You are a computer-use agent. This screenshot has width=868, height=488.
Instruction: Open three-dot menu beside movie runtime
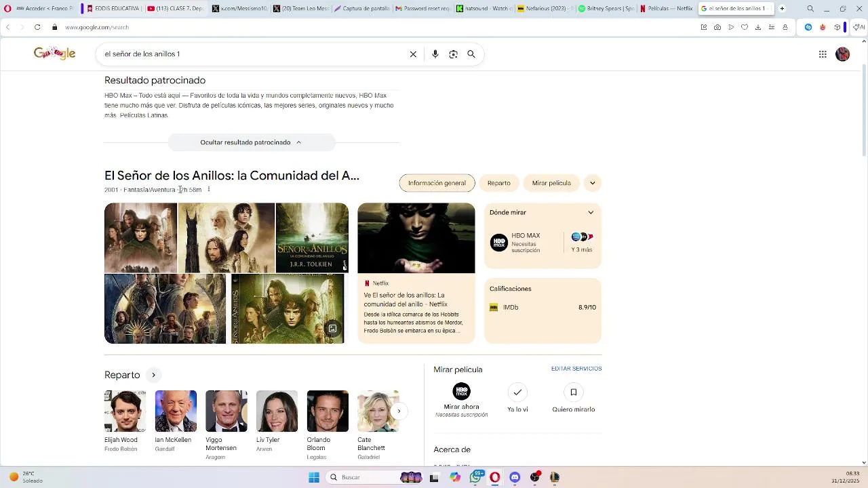coord(209,190)
